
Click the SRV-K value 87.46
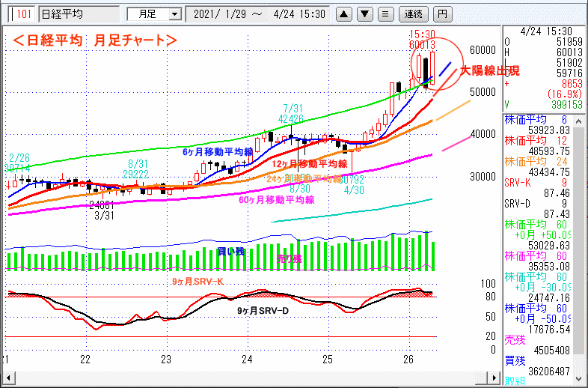point(557,193)
